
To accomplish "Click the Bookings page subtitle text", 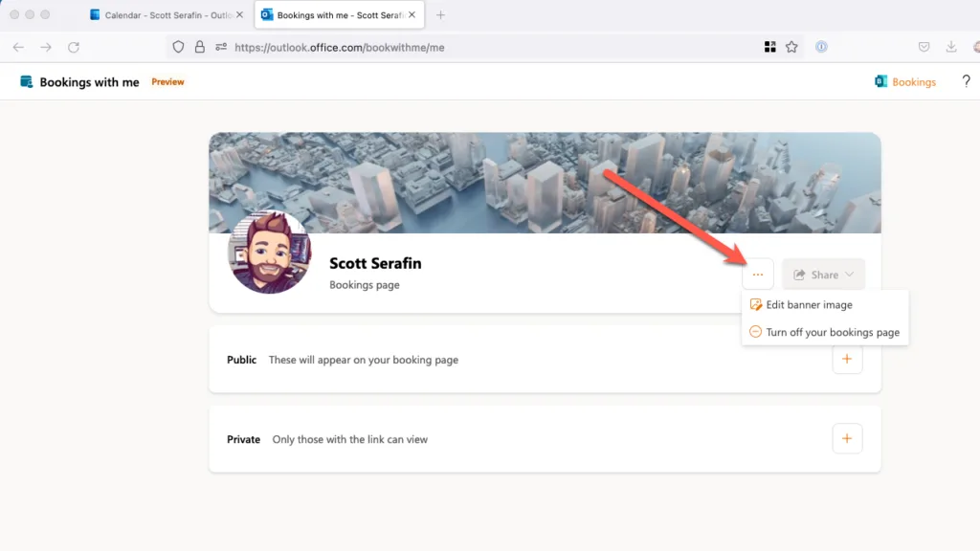I will [365, 285].
